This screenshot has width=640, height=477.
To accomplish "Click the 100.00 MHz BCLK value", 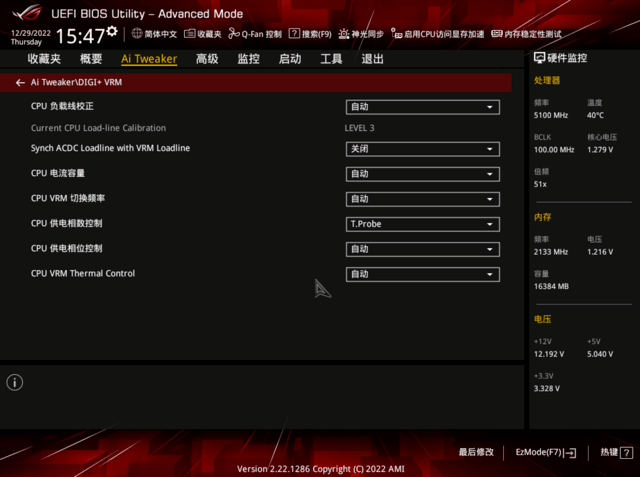I will [554, 150].
